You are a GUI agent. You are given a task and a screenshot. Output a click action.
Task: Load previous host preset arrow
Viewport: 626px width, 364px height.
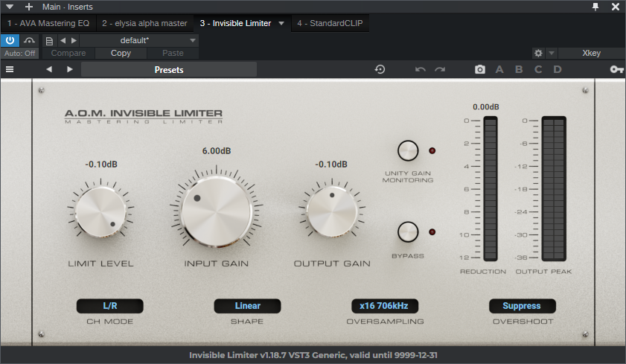click(x=63, y=40)
